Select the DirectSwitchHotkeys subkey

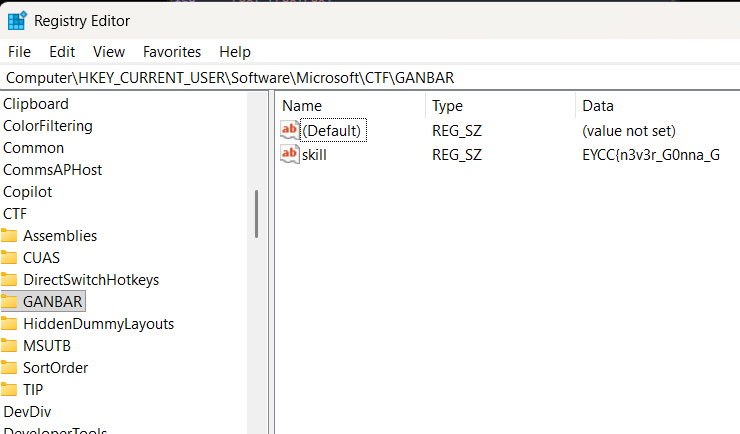coord(91,280)
